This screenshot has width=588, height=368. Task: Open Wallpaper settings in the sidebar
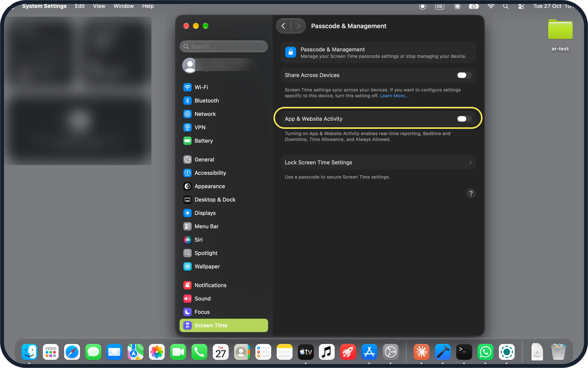(x=224, y=266)
